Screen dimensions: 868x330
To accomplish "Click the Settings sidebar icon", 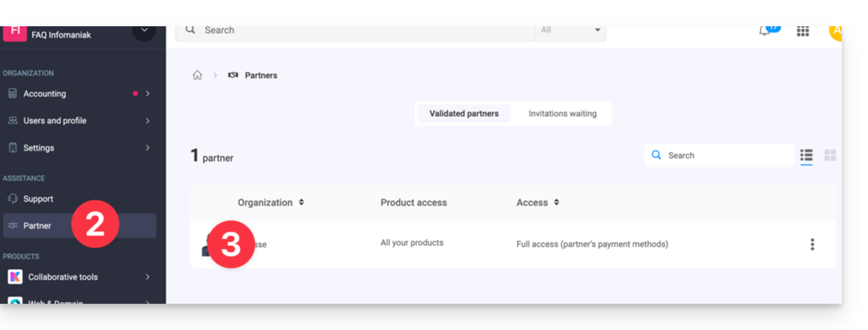I will pyautogui.click(x=13, y=148).
